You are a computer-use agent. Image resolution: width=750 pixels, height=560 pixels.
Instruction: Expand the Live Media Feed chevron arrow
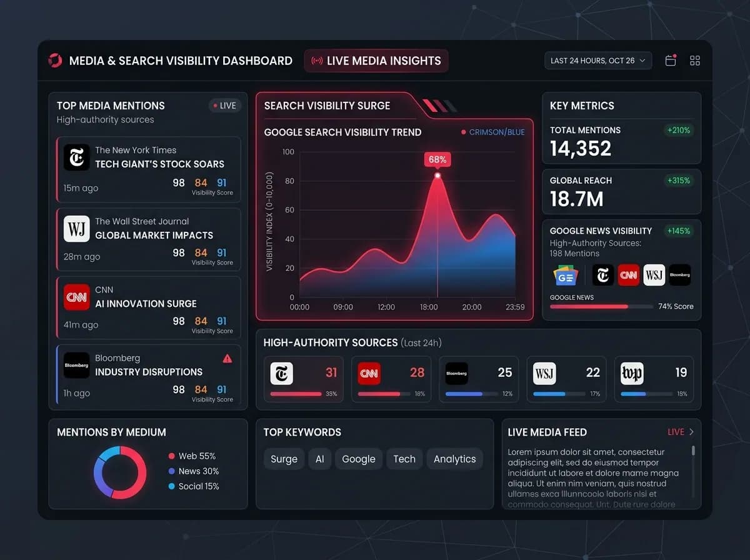coord(691,432)
